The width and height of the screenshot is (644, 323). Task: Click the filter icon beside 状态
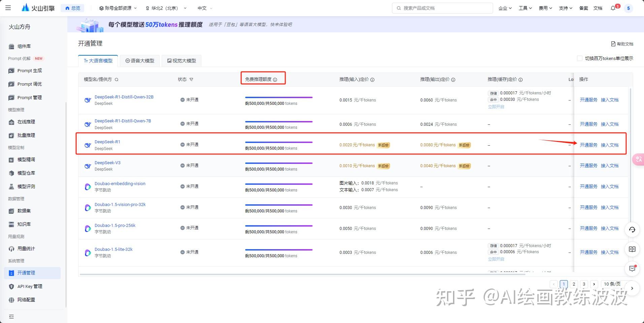pyautogui.click(x=191, y=80)
